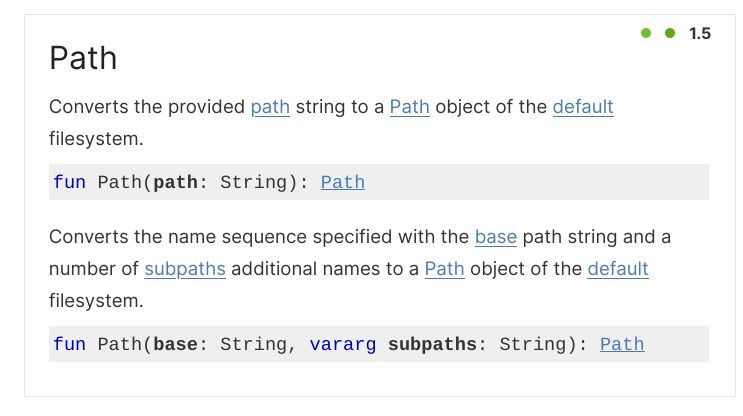Open the 'default' link in second paragraph
This screenshot has width=743, height=416.
point(618,268)
